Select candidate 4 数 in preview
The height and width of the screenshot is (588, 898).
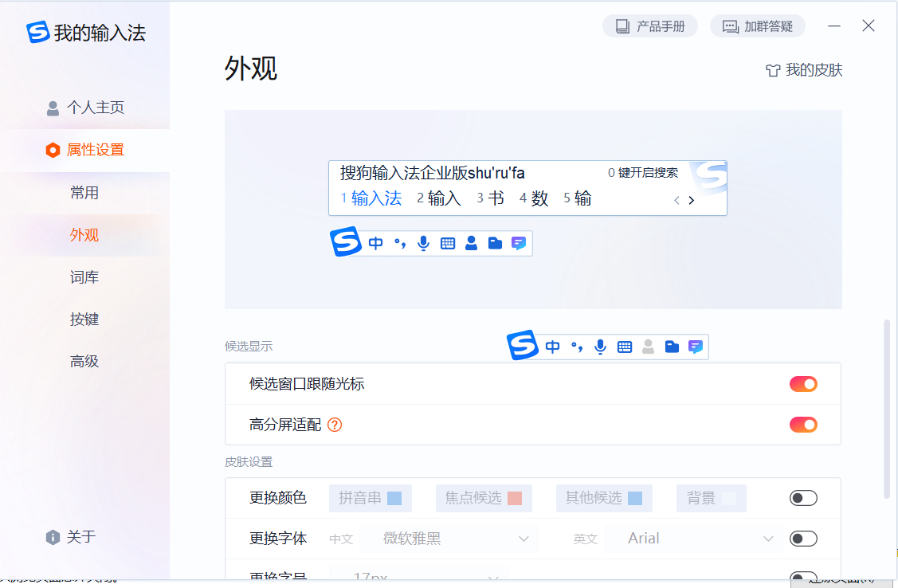click(534, 198)
